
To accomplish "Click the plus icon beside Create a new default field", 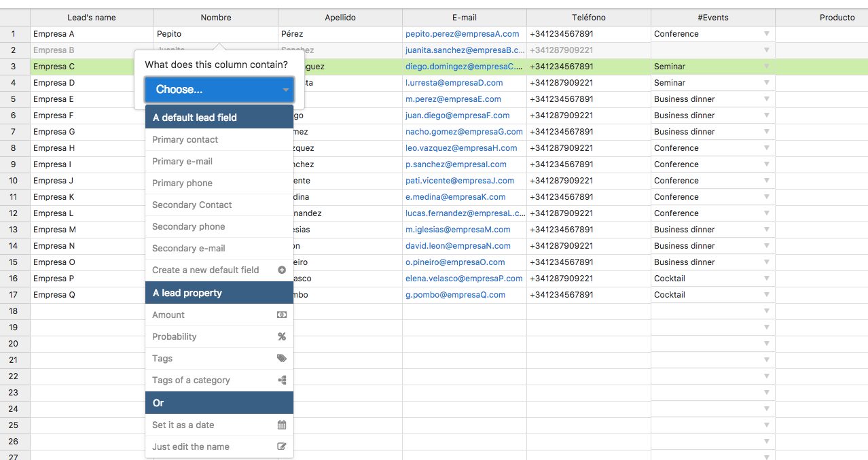I will [x=282, y=270].
